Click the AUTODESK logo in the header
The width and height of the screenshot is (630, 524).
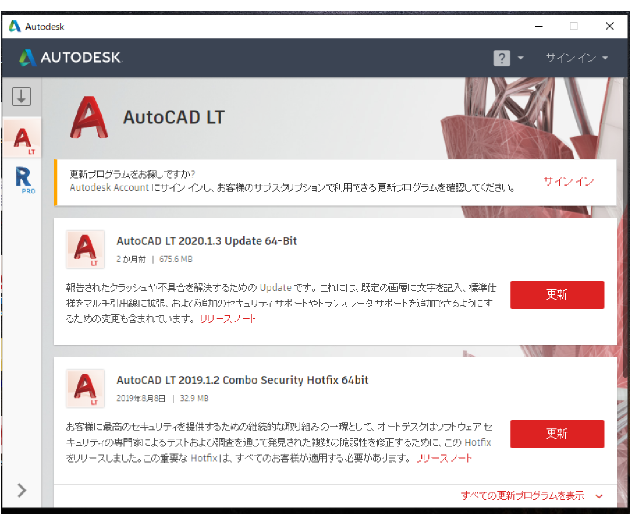(70, 58)
